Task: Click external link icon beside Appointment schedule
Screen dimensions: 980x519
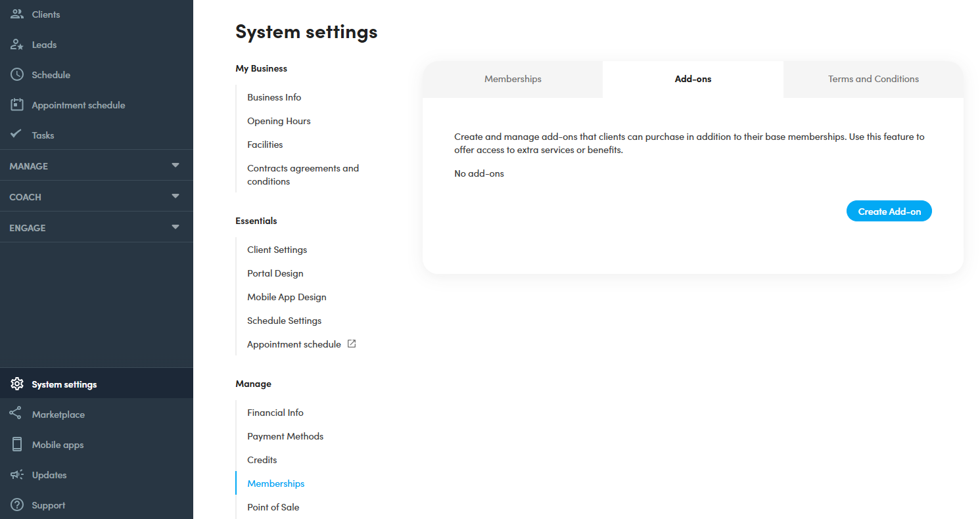Action: point(352,344)
